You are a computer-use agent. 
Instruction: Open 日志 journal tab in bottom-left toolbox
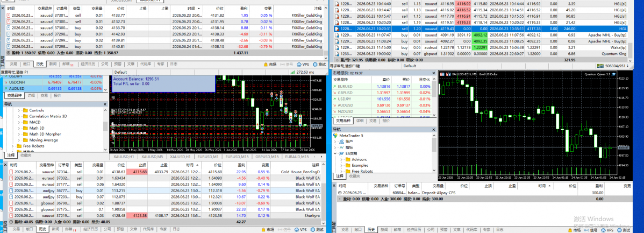tap(176, 229)
